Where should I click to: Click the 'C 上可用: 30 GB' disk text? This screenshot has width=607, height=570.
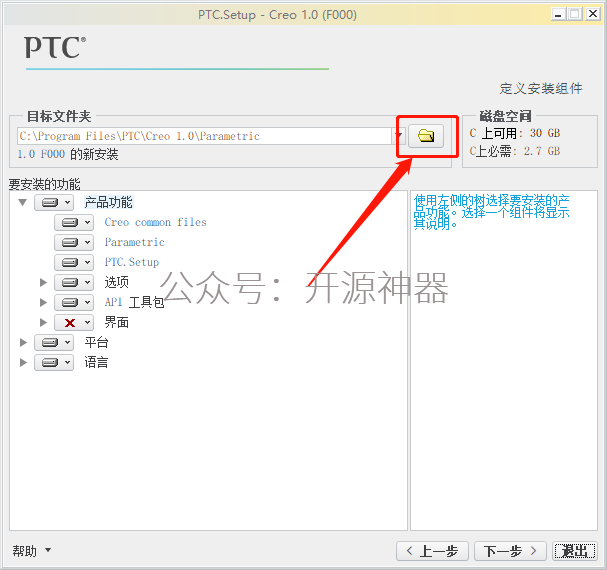point(515,133)
